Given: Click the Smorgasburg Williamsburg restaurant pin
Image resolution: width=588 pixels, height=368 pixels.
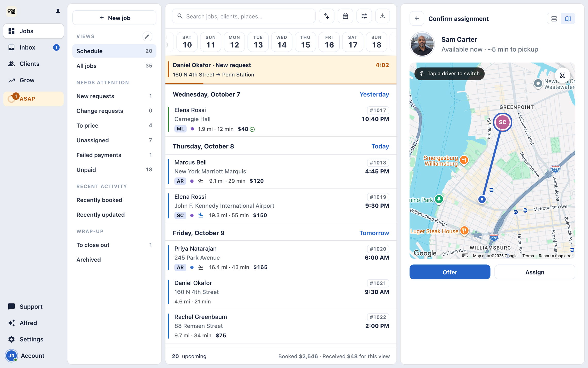Looking at the screenshot, I should 464,160.
